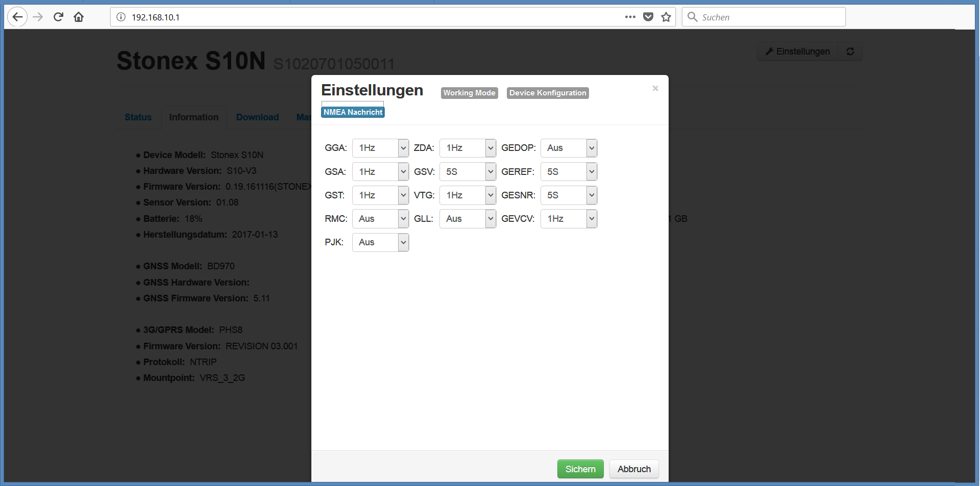
Task: Open the Information tab on the page
Action: 194,117
